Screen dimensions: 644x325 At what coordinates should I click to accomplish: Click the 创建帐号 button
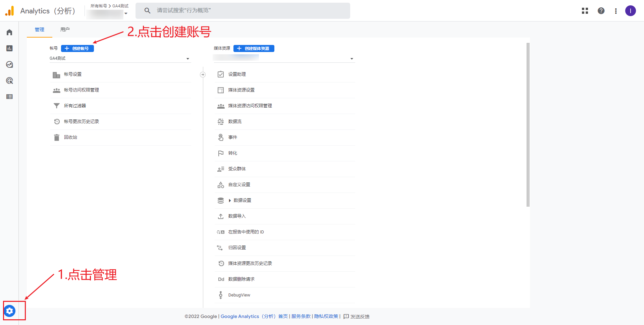77,49
